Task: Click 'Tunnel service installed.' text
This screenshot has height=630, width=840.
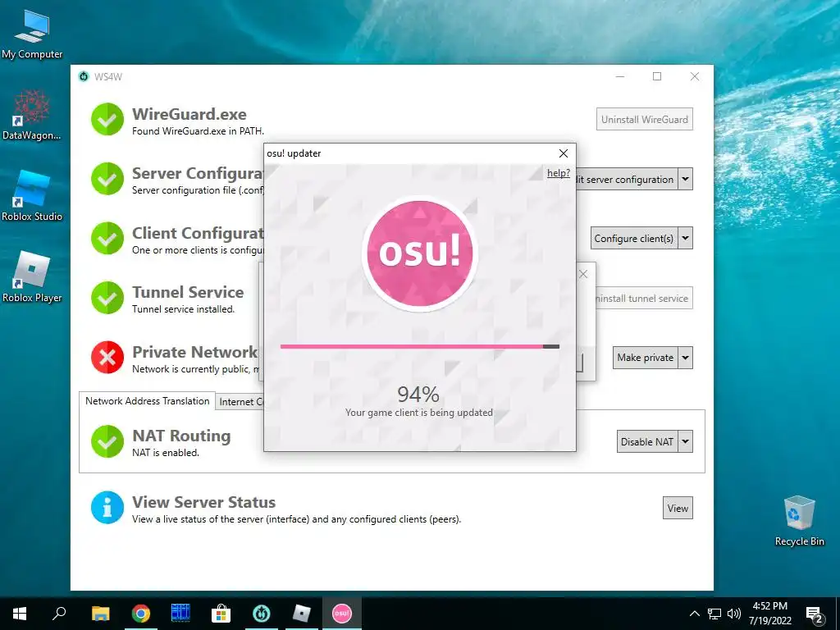Action: (x=183, y=309)
